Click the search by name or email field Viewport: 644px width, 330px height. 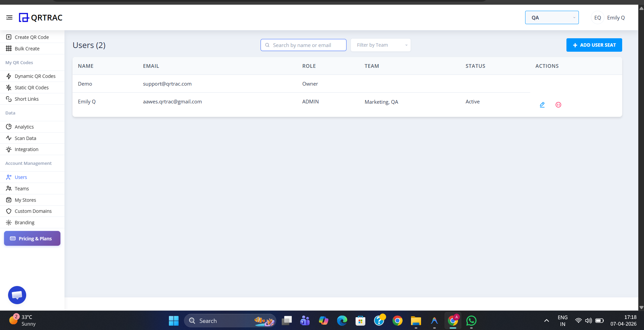(x=303, y=45)
